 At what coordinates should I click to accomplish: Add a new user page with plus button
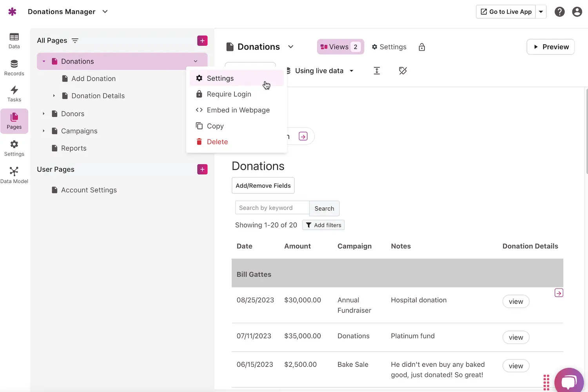pyautogui.click(x=202, y=169)
